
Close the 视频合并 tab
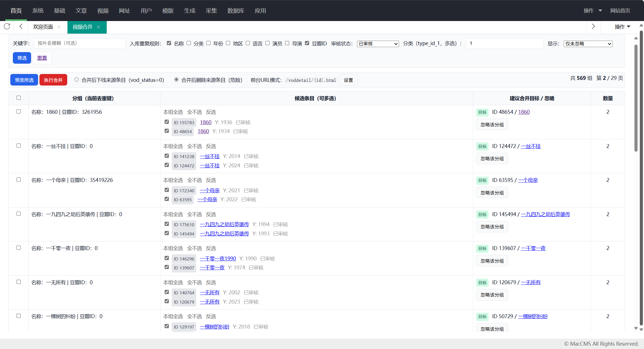pos(99,27)
